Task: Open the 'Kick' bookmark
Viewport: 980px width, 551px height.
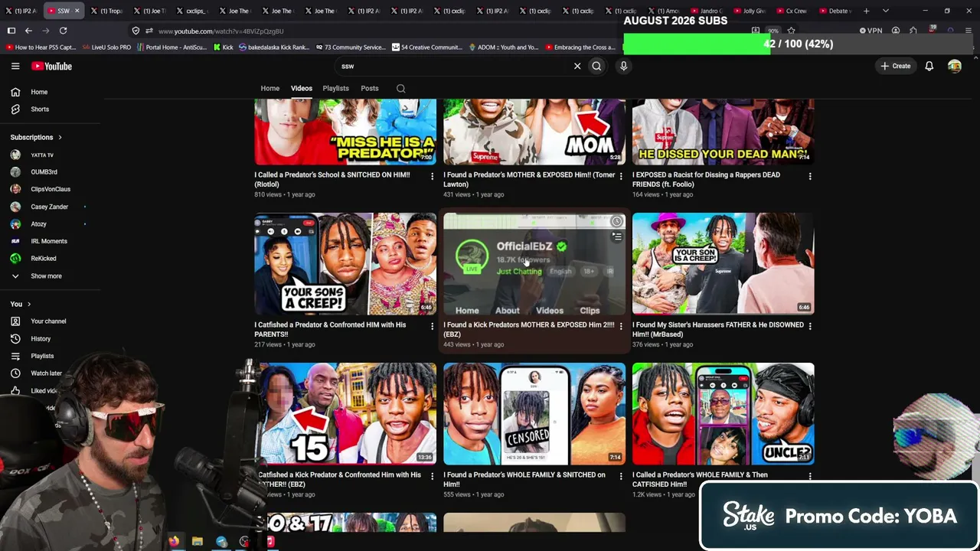Action: [224, 47]
